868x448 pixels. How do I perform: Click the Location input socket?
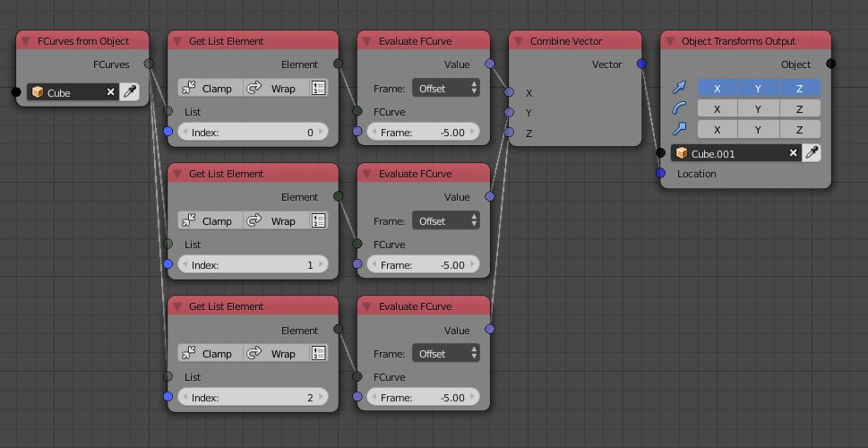click(x=660, y=173)
